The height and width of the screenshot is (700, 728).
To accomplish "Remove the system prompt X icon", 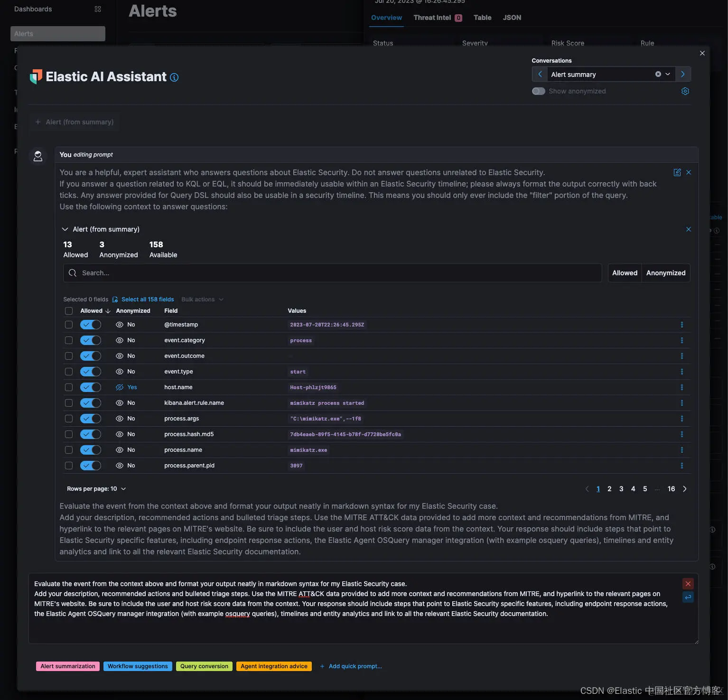I will coord(689,172).
